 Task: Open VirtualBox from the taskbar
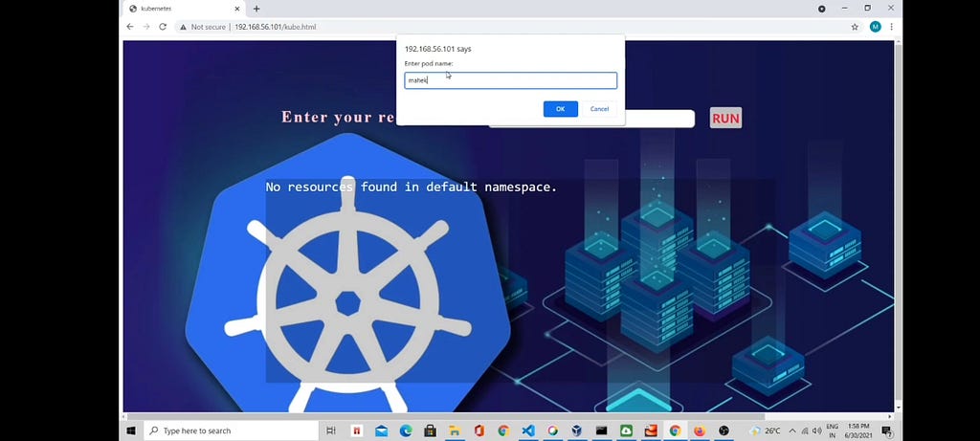click(x=577, y=430)
